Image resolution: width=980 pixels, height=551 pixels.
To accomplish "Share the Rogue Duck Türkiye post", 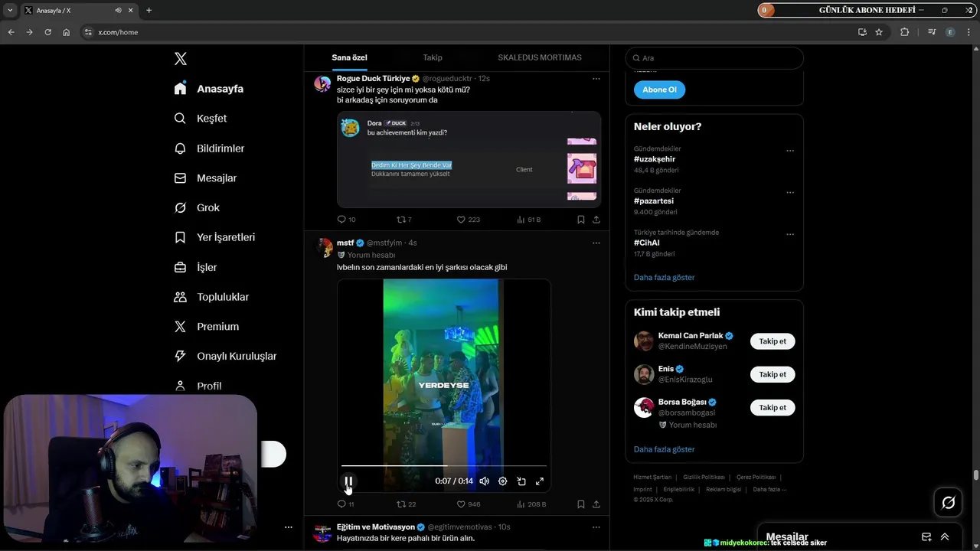I will point(596,220).
